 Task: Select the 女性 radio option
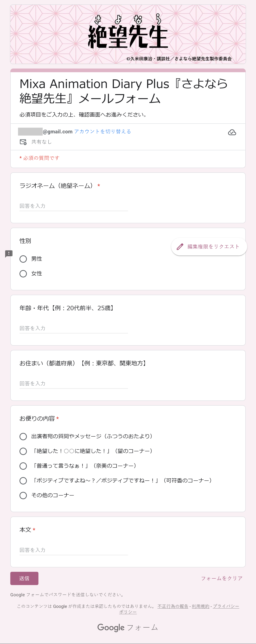pos(23,274)
